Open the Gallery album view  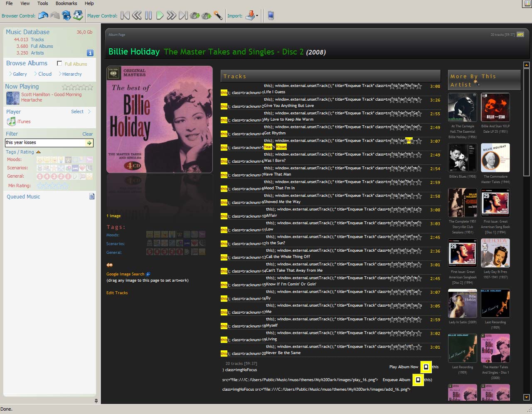point(20,74)
